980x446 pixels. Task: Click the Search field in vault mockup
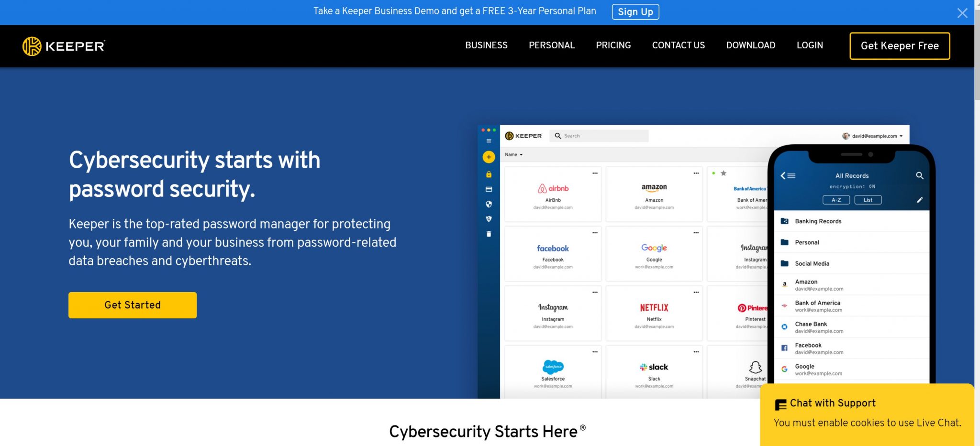599,136
